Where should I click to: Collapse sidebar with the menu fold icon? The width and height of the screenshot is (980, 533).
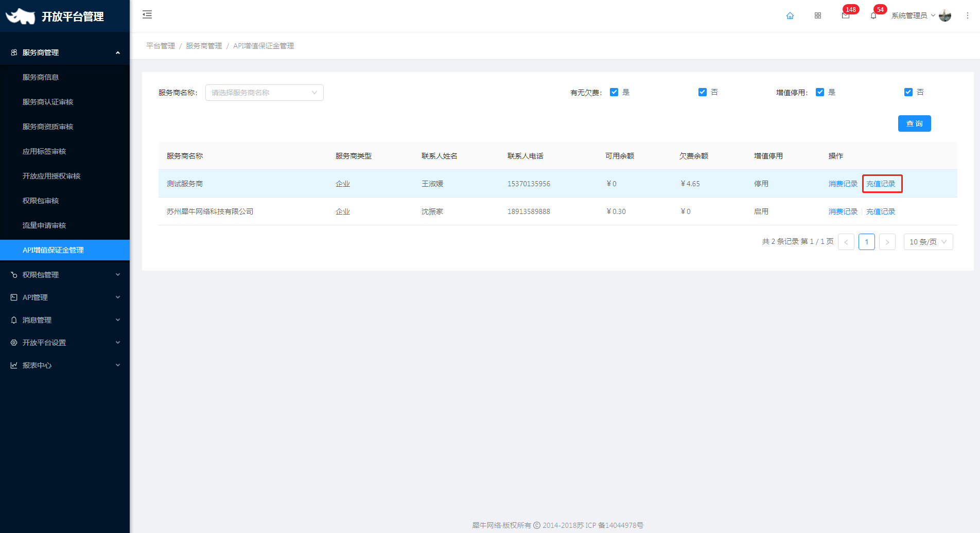[147, 14]
